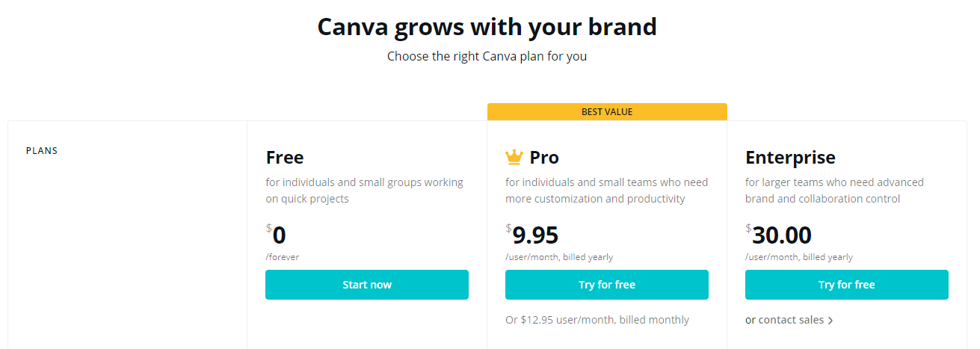Click the '/forever' label under Free price
The height and width of the screenshot is (349, 980).
click(283, 257)
